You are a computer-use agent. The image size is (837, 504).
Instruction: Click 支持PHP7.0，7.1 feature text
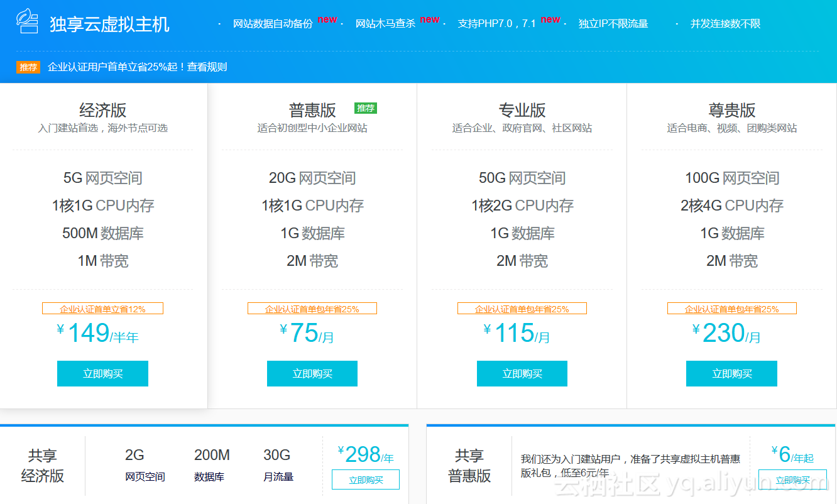click(x=497, y=24)
